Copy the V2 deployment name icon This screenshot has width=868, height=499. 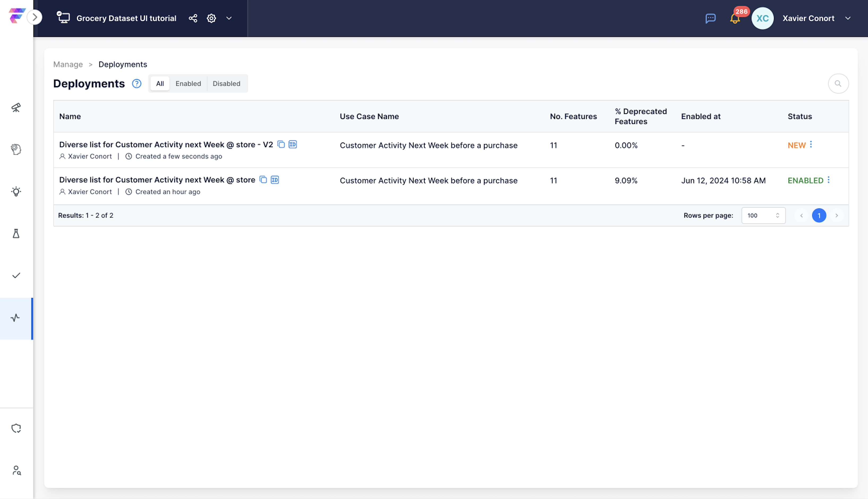click(281, 145)
